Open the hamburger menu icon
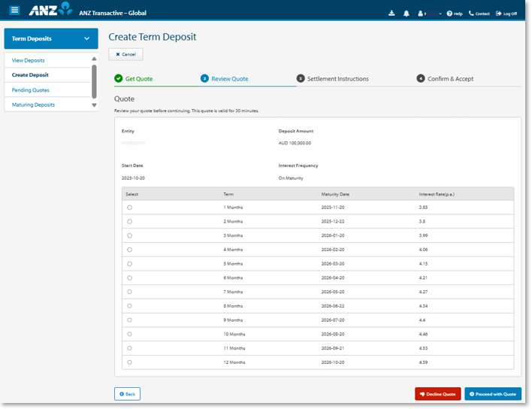 14,11
